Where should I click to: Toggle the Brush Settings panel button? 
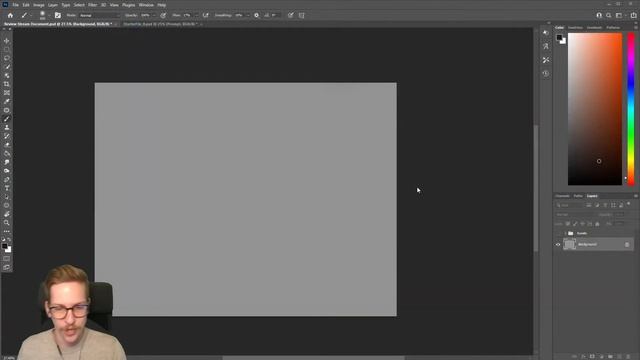click(x=58, y=16)
